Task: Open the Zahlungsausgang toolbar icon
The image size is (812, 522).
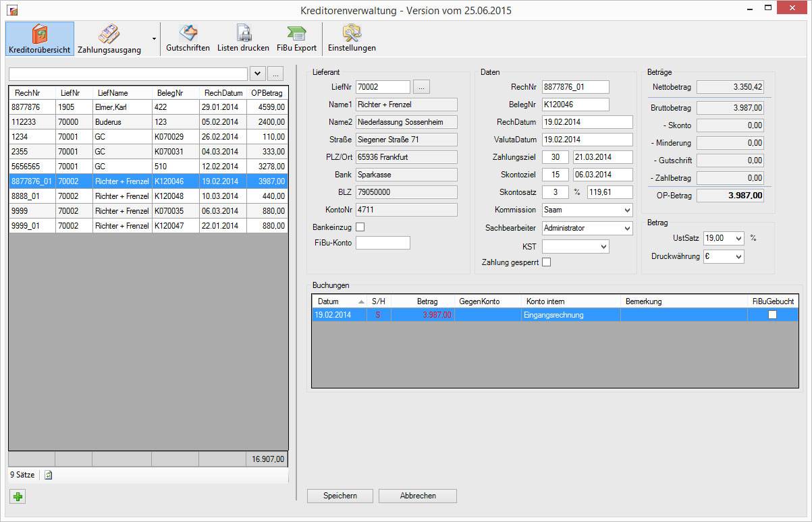Action: tap(109, 38)
